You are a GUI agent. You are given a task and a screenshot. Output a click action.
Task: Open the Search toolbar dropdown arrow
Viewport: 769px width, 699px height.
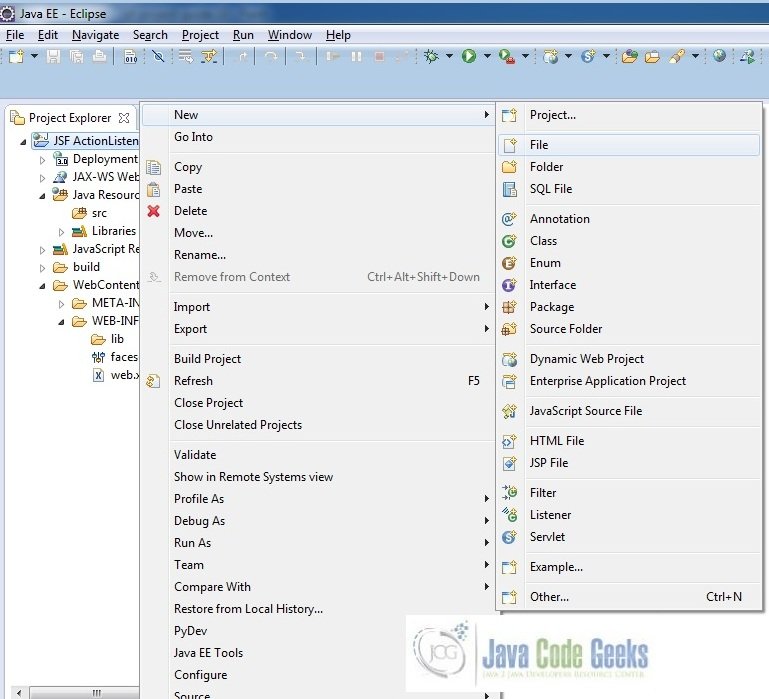coord(695,56)
